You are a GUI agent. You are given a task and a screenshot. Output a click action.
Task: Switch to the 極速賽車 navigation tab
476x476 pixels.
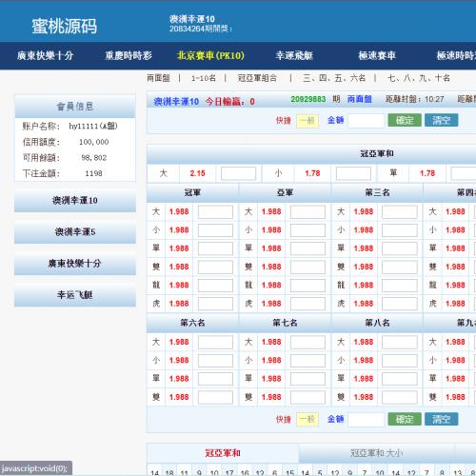[377, 55]
